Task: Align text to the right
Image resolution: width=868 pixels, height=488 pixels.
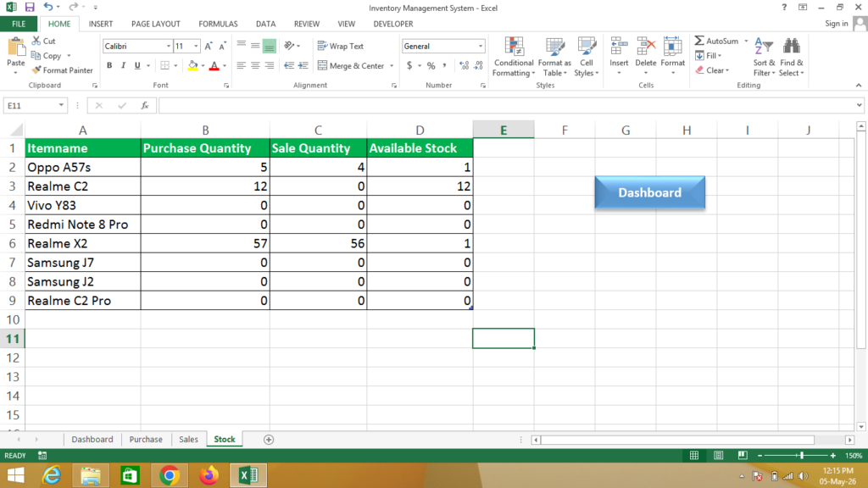Action: [269, 65]
